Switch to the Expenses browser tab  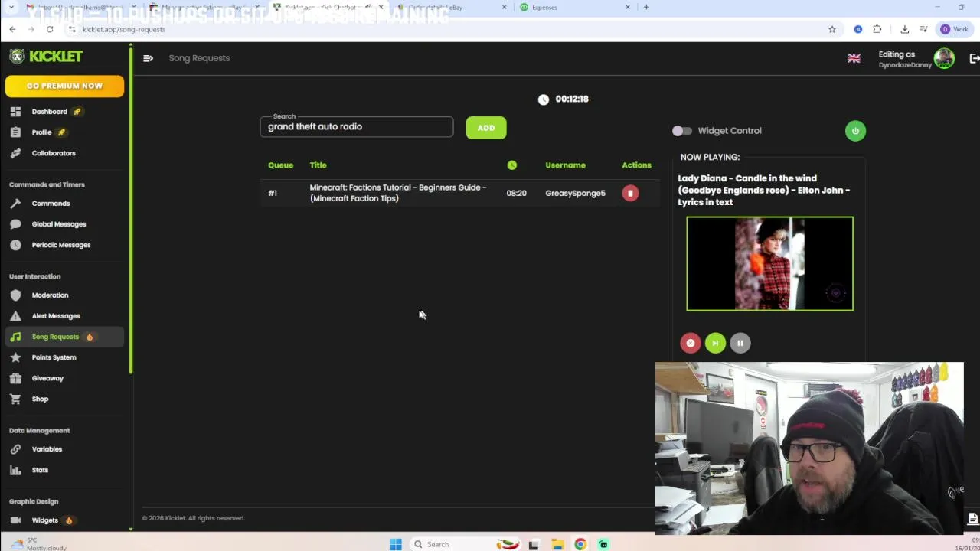[574, 8]
